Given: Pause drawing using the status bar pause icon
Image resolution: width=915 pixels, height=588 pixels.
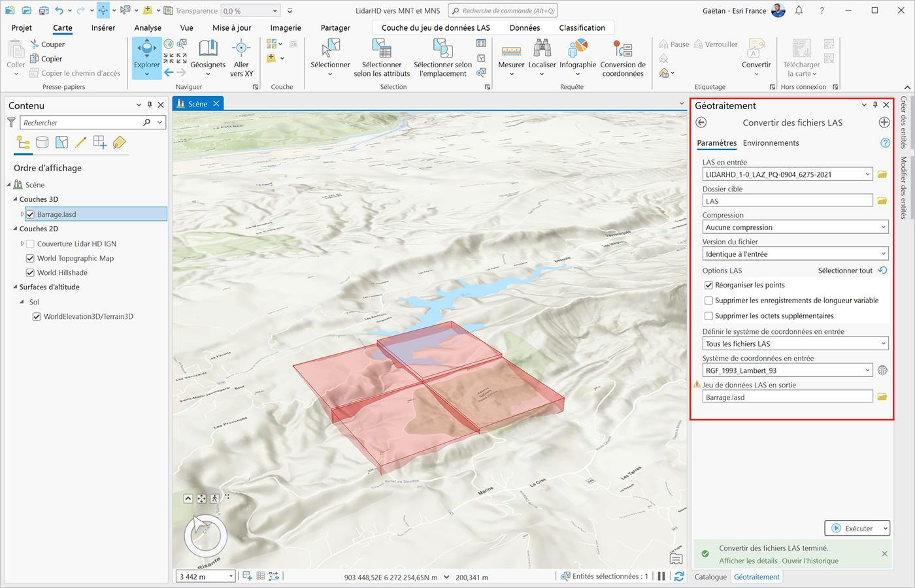Looking at the screenshot, I should 661,576.
